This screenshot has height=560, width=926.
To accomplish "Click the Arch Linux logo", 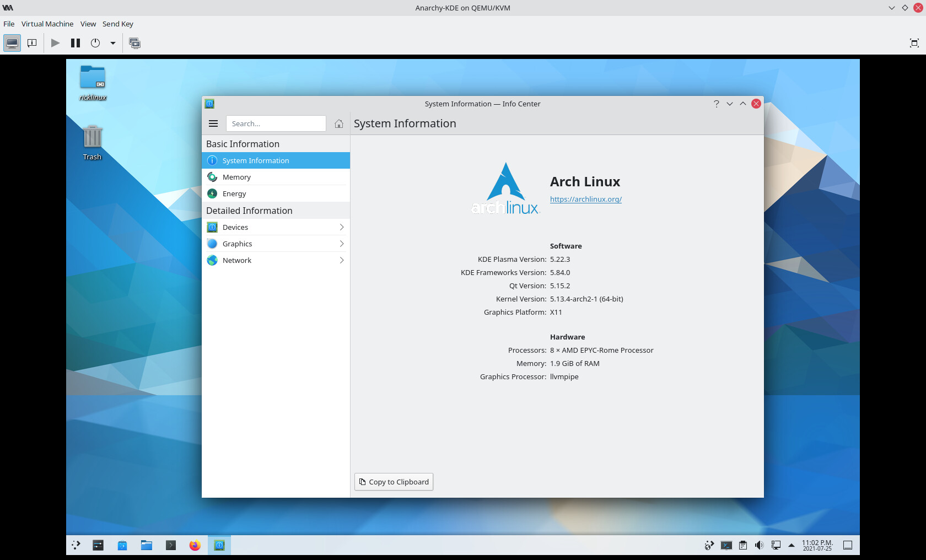I will tap(505, 188).
